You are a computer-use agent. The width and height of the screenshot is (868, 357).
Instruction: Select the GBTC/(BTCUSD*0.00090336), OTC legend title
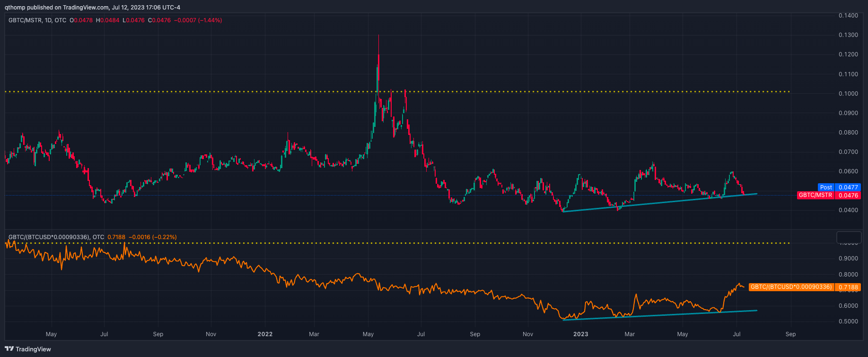(x=56, y=237)
